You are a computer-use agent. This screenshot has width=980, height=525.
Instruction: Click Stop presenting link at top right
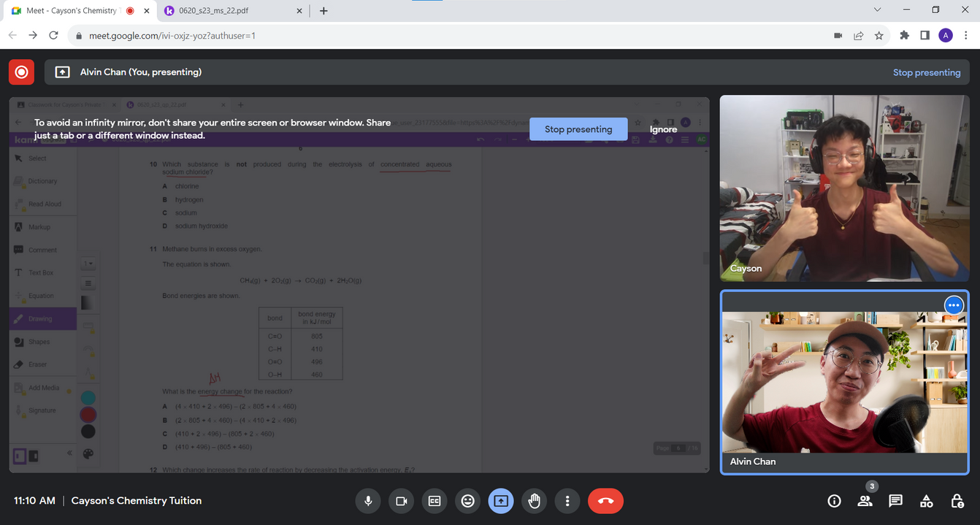927,72
